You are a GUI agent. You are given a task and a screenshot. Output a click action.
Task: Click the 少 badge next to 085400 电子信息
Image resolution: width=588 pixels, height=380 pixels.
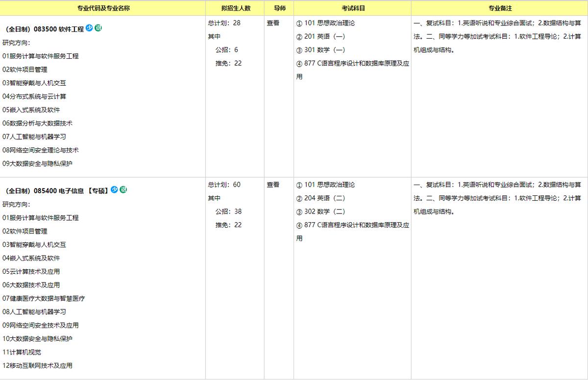click(x=114, y=189)
